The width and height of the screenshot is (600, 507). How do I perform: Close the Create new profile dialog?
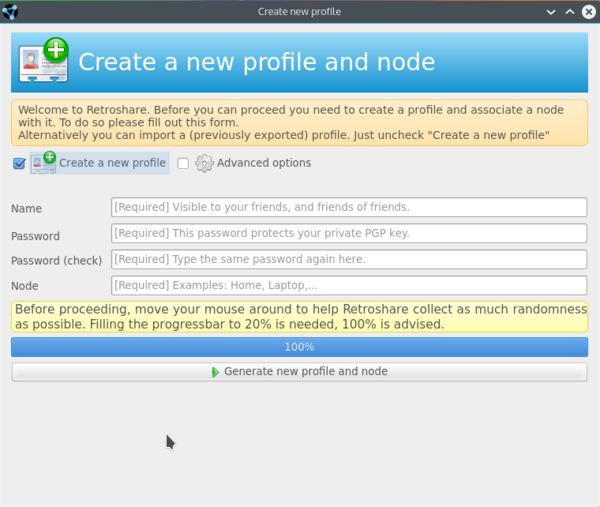click(587, 12)
